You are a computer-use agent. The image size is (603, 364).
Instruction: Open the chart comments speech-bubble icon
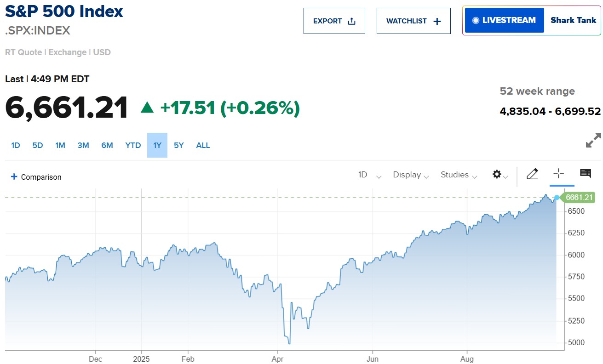586,174
